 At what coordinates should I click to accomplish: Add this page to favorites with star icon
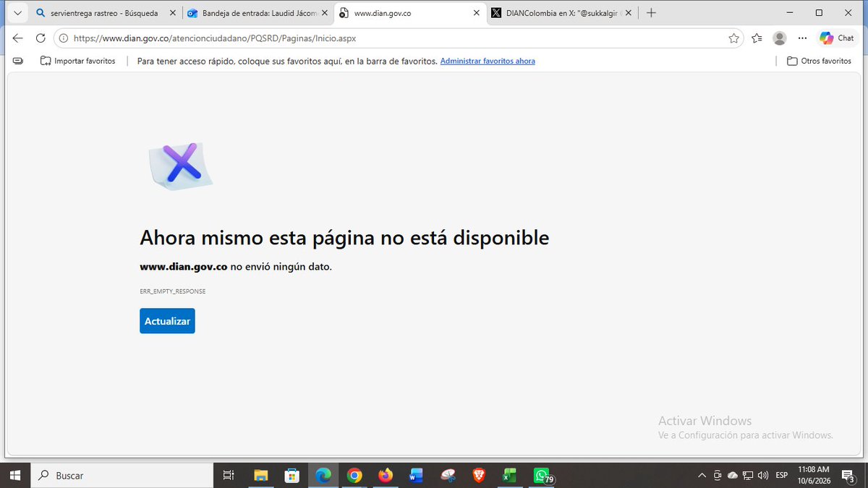tap(734, 38)
